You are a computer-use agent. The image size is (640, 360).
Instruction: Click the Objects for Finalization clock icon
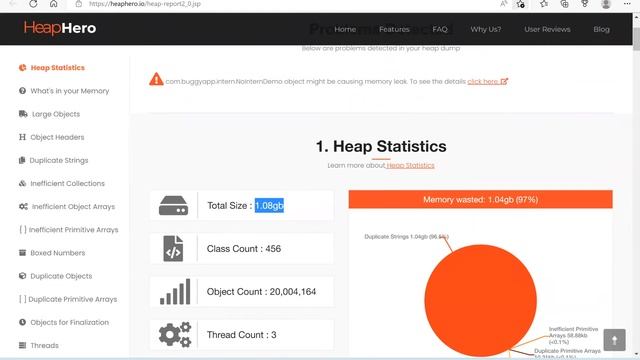22,322
